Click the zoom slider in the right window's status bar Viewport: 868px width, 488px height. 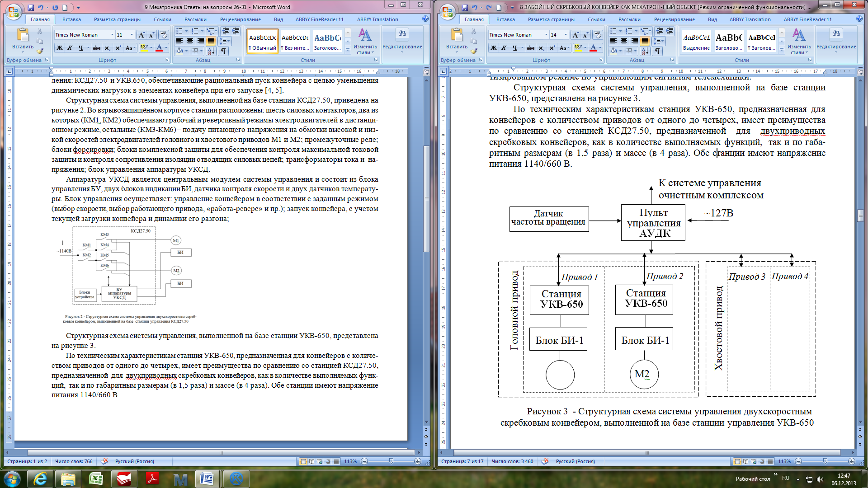point(825,461)
